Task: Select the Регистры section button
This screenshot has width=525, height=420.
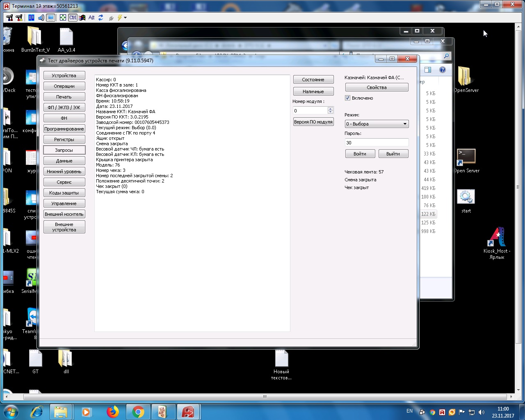Action: click(64, 139)
